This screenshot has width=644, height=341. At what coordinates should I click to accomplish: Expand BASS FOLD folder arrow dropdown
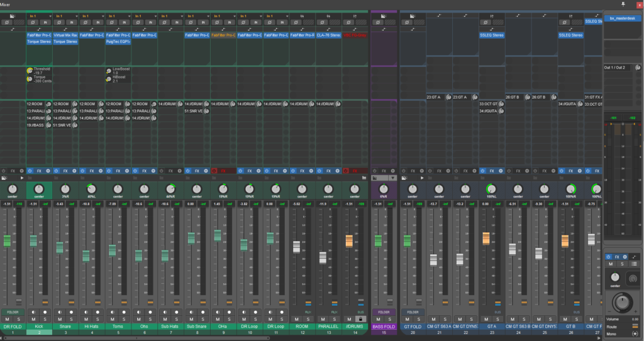(392, 178)
